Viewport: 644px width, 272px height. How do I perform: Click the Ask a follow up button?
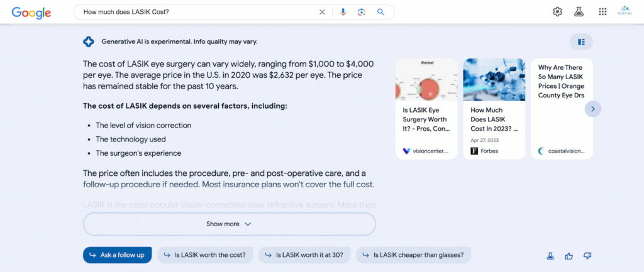[117, 255]
